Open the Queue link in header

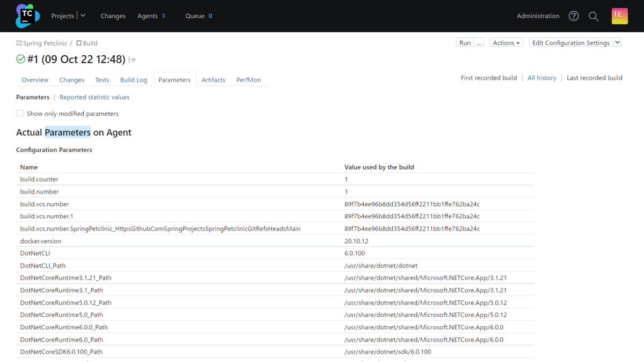195,16
